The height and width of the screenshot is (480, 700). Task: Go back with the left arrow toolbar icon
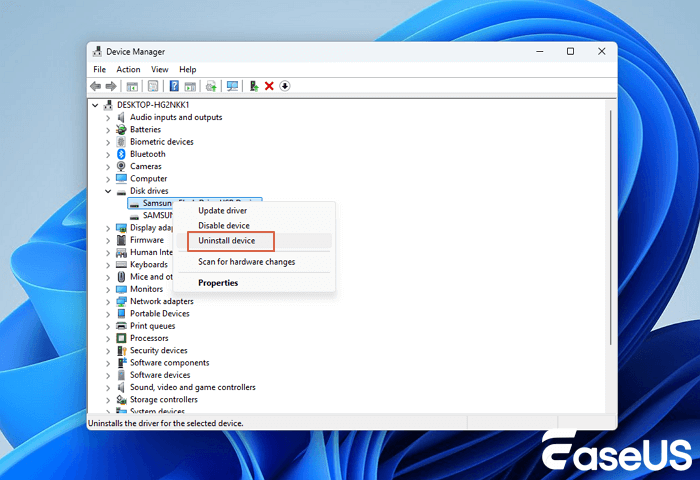click(x=95, y=86)
